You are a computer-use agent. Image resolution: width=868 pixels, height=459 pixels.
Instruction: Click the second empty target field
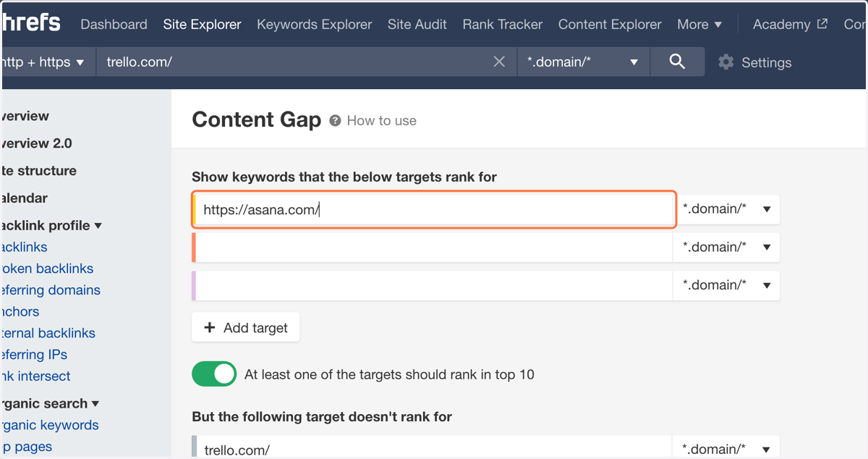point(434,248)
